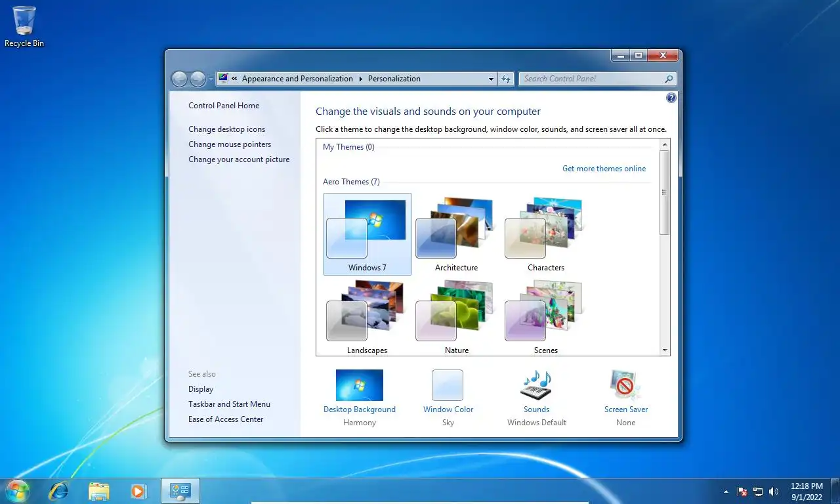Click the network tray icon
The width and height of the screenshot is (840, 504).
pos(758,492)
